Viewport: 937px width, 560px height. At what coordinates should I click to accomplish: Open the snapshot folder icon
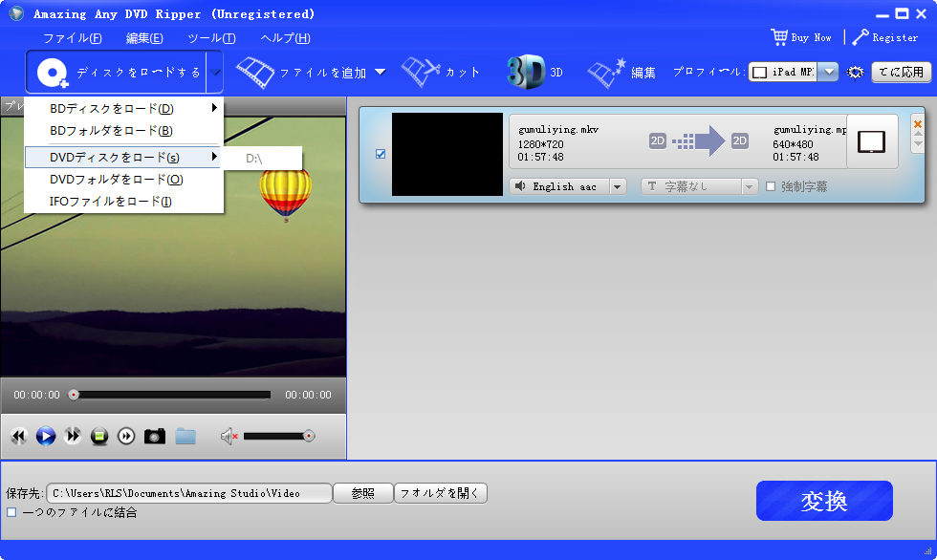pos(185,437)
